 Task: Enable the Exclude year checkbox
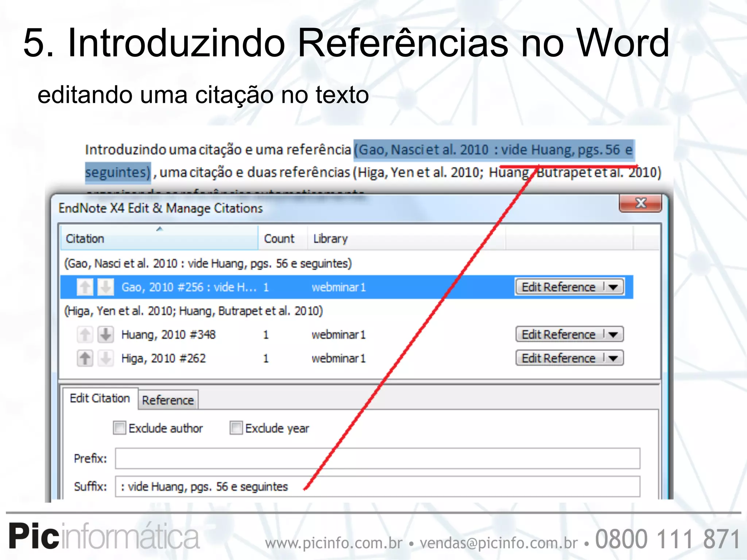[236, 428]
